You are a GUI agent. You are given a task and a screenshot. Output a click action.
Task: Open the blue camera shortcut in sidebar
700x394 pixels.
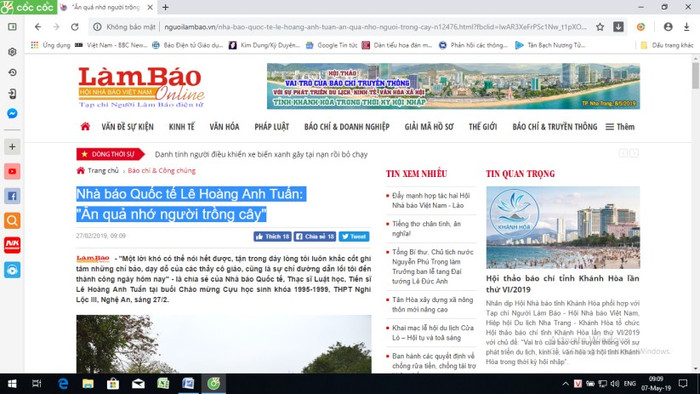coord(12,270)
